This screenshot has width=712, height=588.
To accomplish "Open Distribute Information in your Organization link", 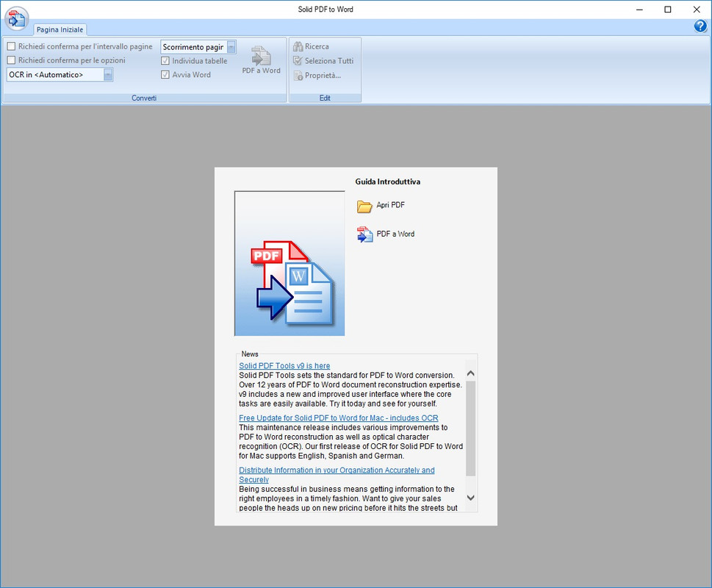I will click(x=337, y=475).
